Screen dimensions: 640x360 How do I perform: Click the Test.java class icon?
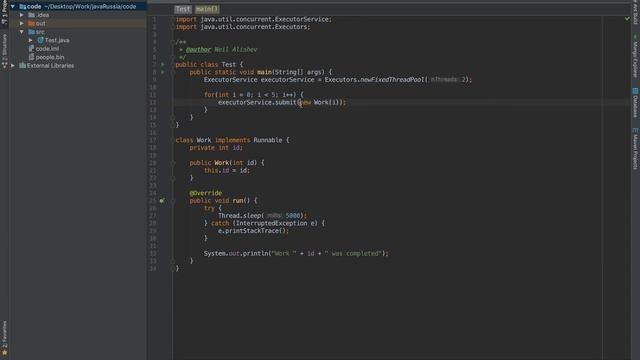(40, 40)
